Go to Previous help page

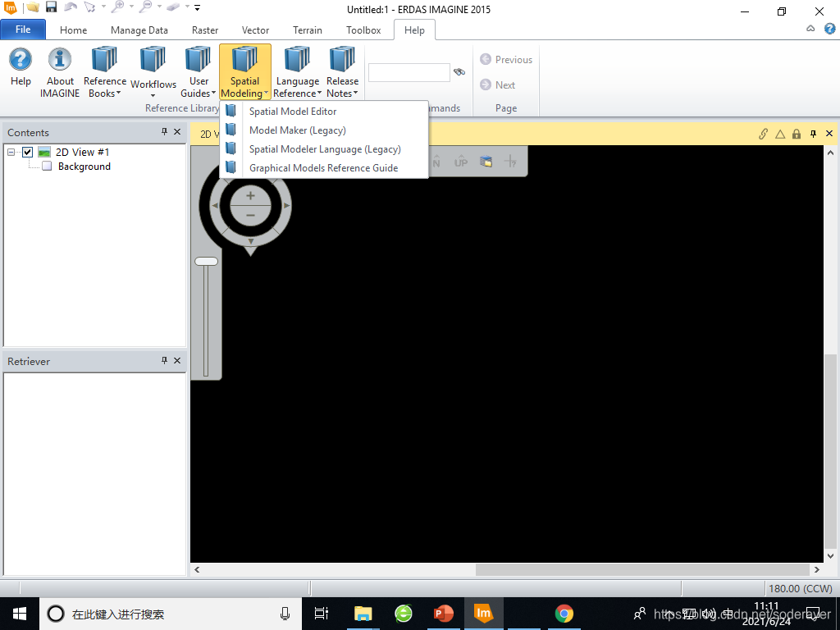[x=506, y=59]
